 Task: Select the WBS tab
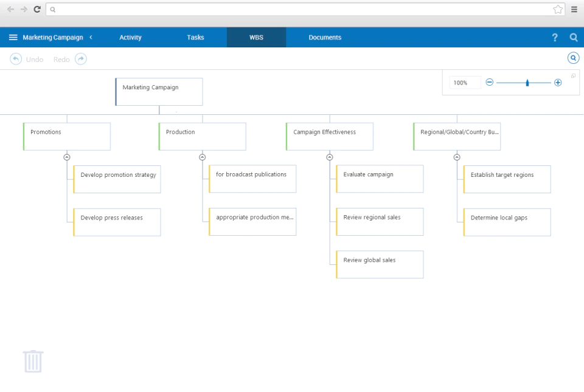[x=256, y=37]
